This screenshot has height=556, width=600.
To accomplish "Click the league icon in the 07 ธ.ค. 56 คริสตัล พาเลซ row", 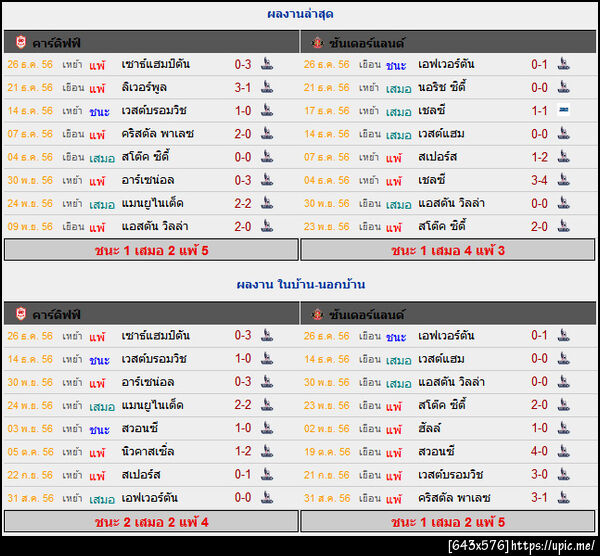I will [x=267, y=133].
